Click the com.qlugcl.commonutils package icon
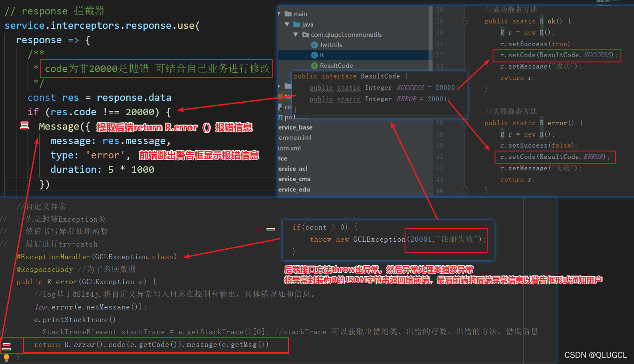The image size is (634, 364). (305, 34)
